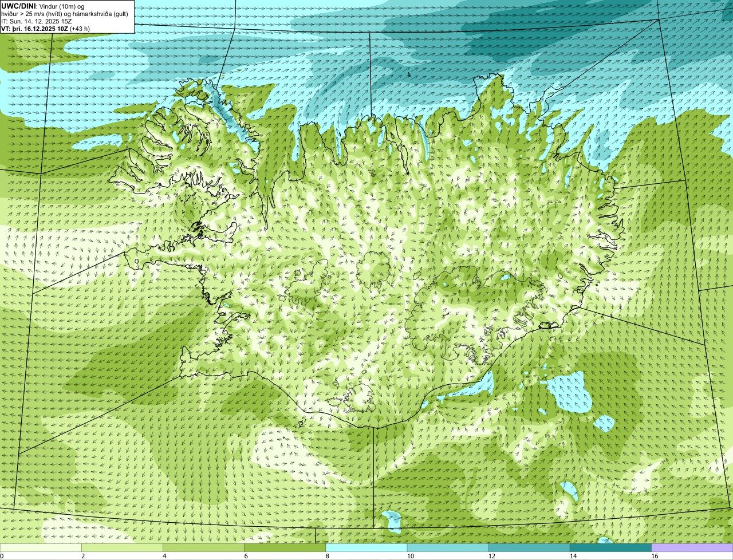Click the "16" scale label under the color bar
733x560 pixels.
tap(655, 556)
